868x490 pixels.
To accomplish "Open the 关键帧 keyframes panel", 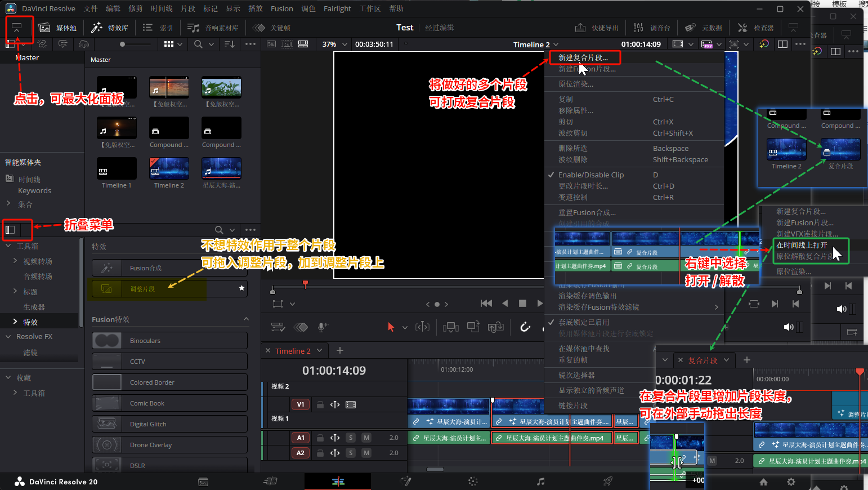I will [x=271, y=28].
